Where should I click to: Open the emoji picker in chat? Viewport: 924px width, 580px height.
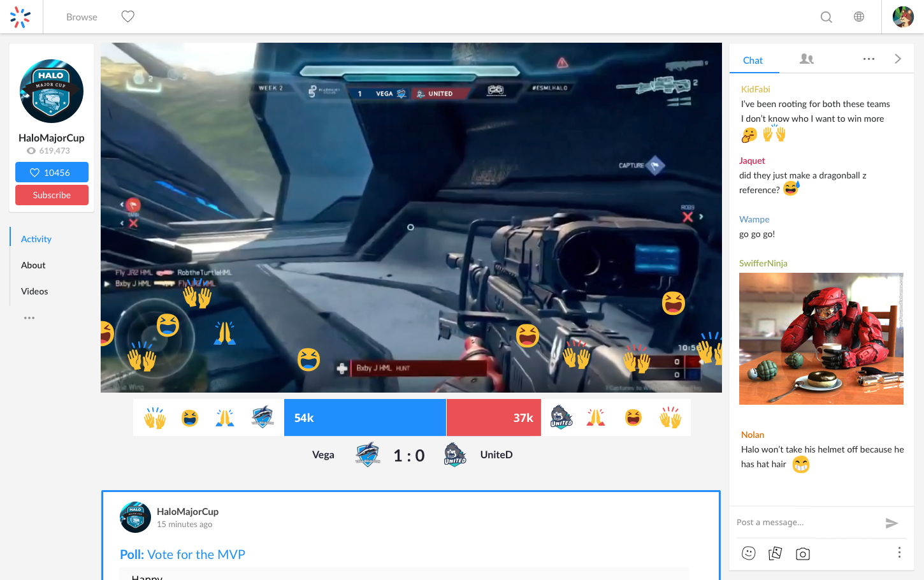749,553
